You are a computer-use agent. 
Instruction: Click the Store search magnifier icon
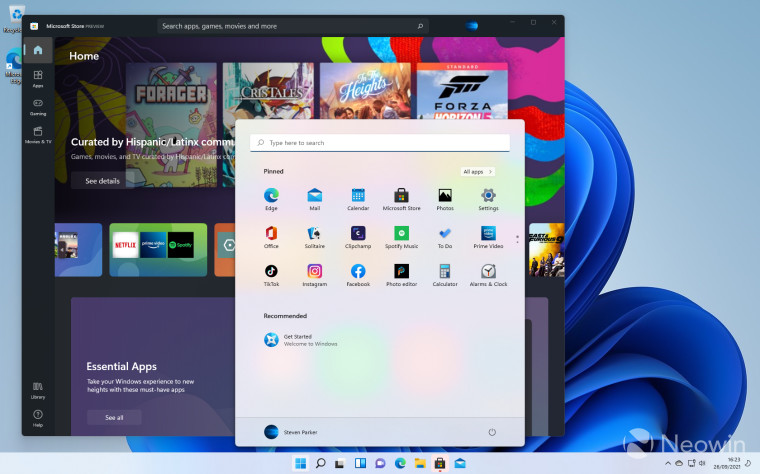coord(420,26)
